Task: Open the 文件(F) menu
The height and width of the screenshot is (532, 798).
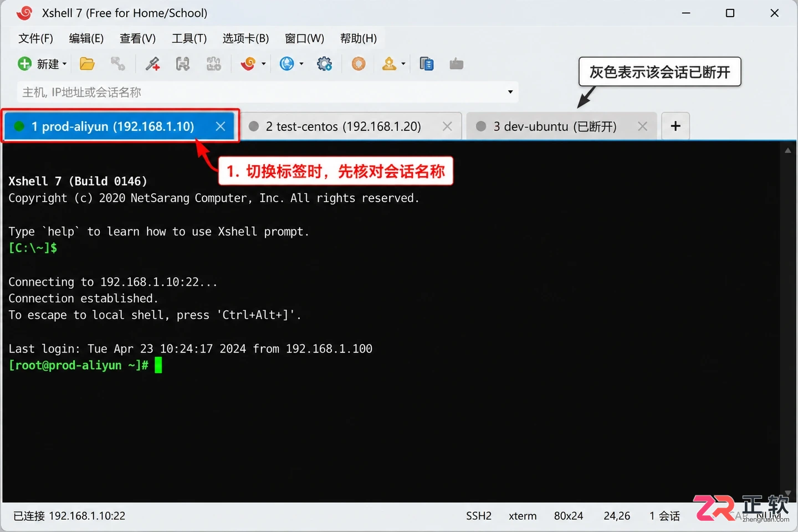Action: tap(35, 38)
